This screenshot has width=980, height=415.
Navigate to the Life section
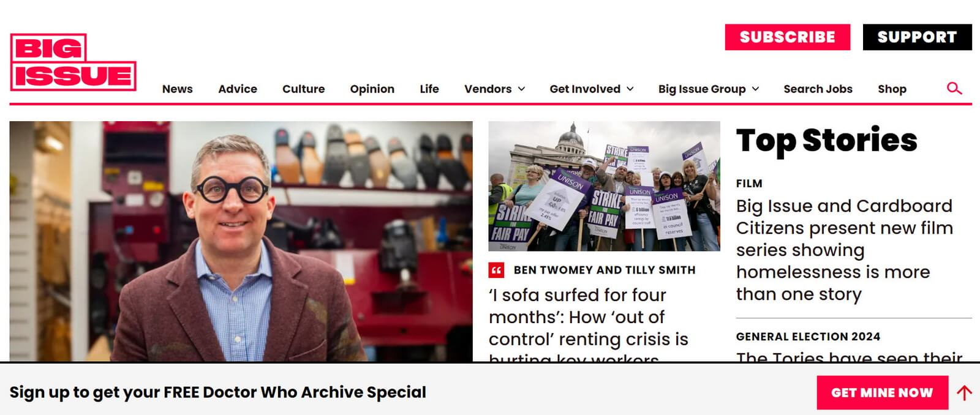click(429, 89)
